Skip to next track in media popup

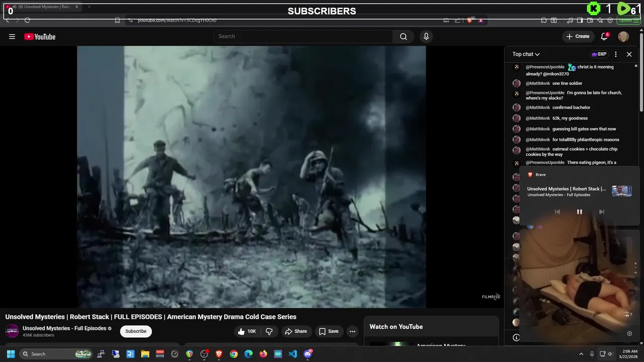[601, 212]
